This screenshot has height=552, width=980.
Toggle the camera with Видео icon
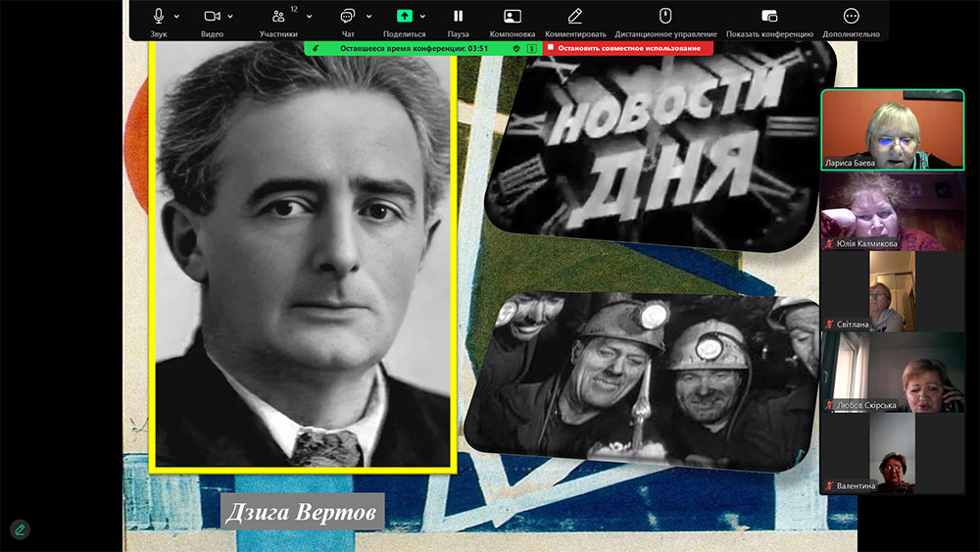click(x=212, y=17)
